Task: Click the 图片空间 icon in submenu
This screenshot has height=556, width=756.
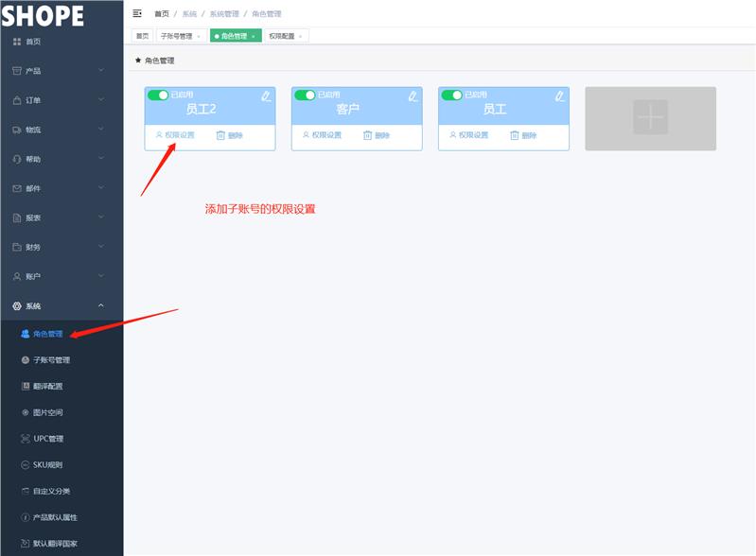Action: pos(26,412)
